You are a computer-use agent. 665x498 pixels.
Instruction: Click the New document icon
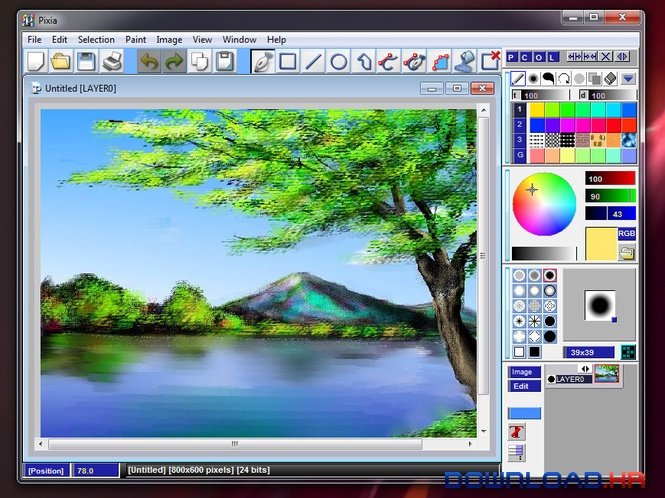(x=36, y=62)
